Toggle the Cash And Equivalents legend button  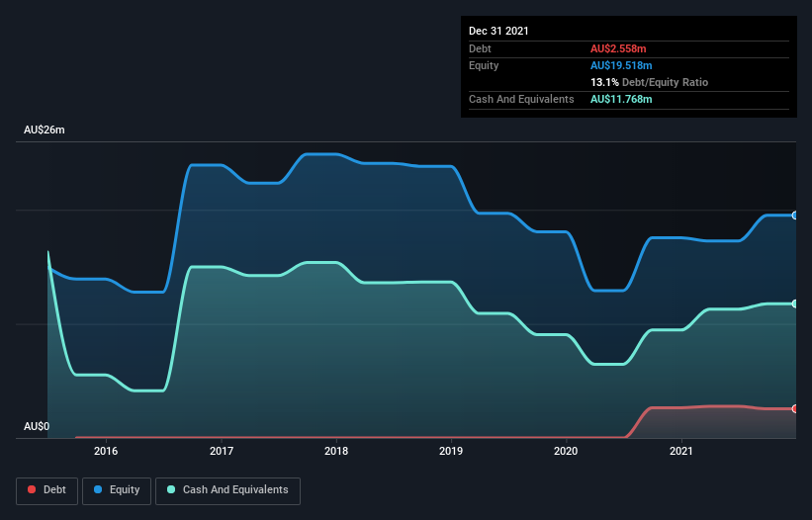pos(227,490)
